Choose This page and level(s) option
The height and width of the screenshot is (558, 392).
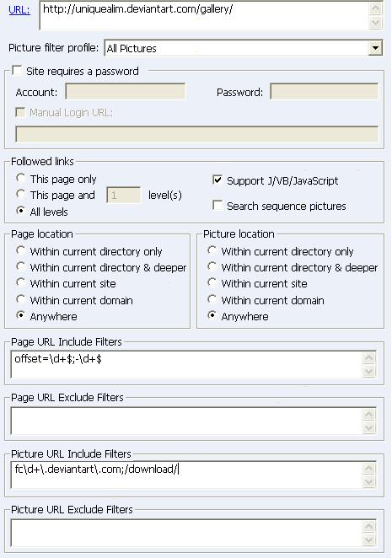(20, 195)
